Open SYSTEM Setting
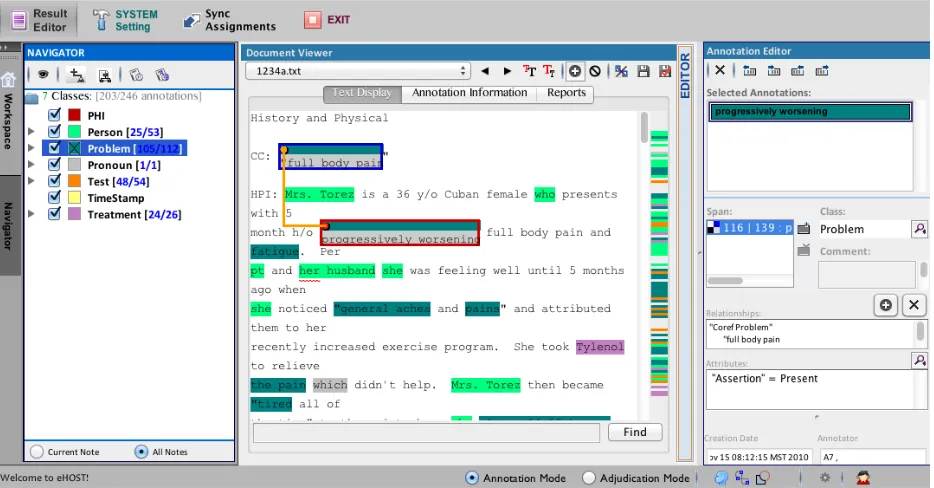The image size is (934, 488). [126, 20]
